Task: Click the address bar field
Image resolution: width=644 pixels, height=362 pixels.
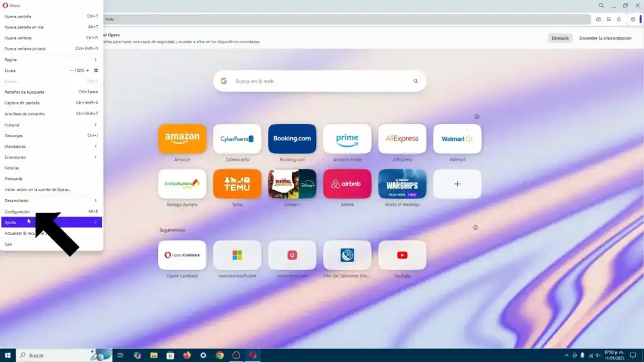Action: pyautogui.click(x=347, y=20)
